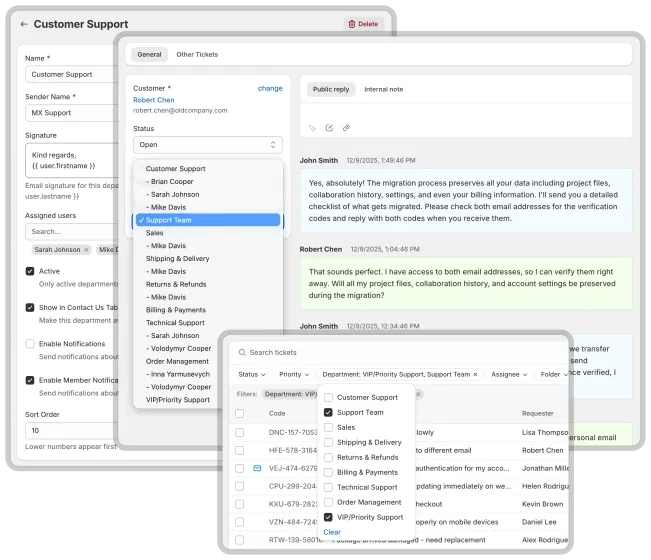Check Returns & Refunds in filter list
This screenshot has width=651, height=560.
[x=328, y=457]
